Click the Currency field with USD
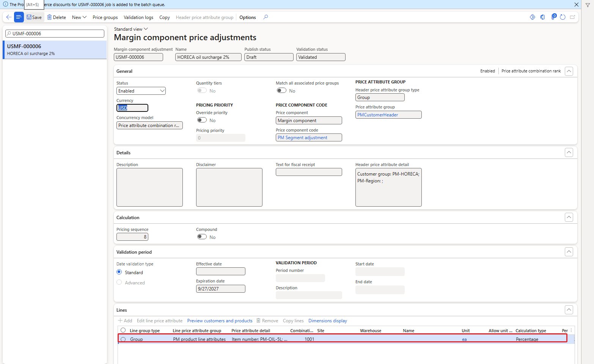The width and height of the screenshot is (594, 364). pos(132,108)
